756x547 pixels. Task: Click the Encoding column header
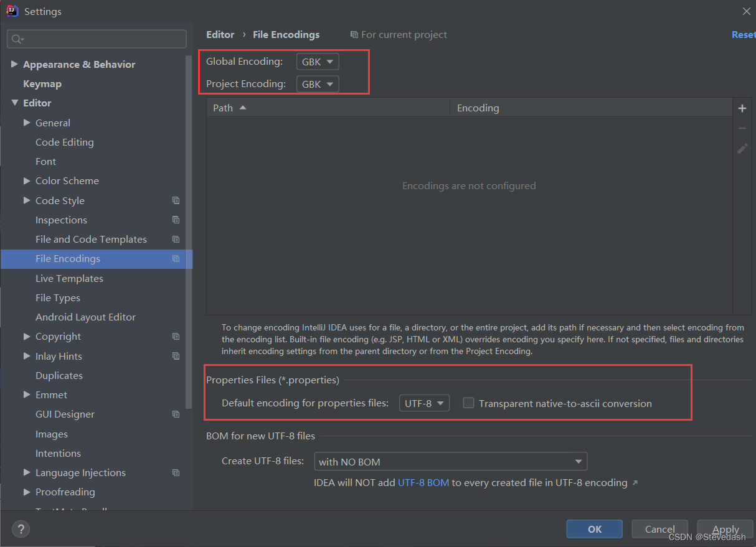tap(592, 108)
